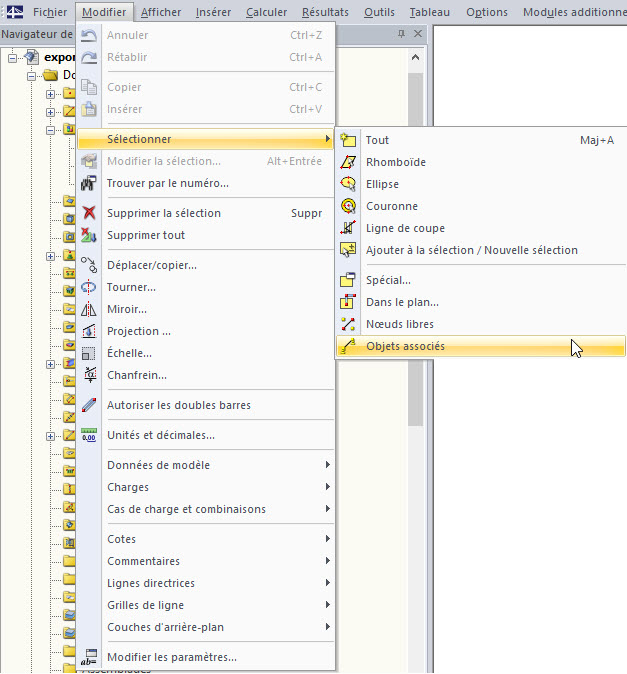Click the Couronne selection icon
The width and height of the screenshot is (627, 674).
348,206
